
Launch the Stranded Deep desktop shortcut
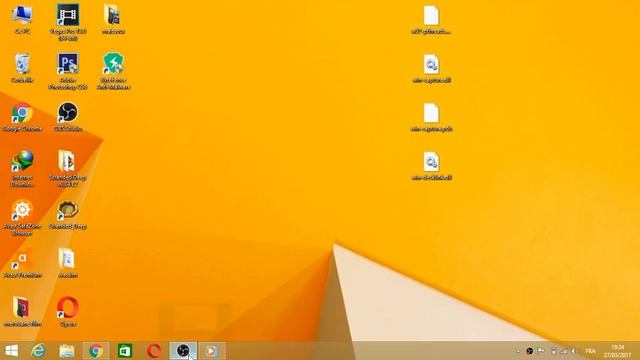[68, 210]
